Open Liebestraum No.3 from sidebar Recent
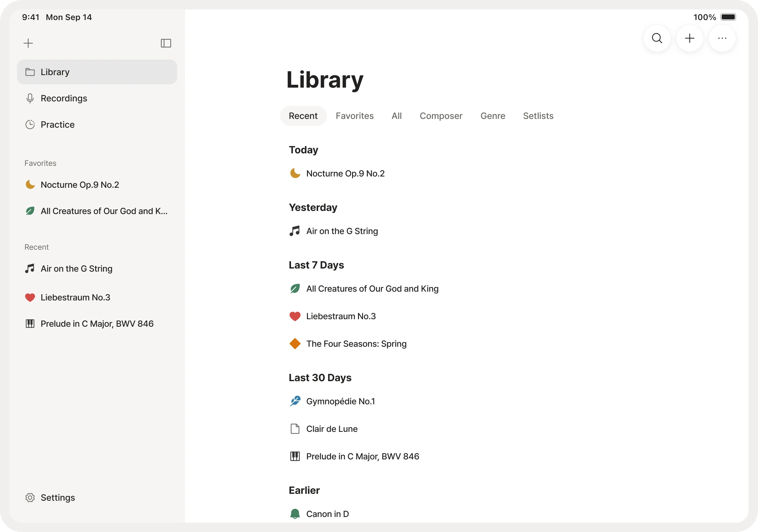This screenshot has height=532, width=758. pos(97,298)
